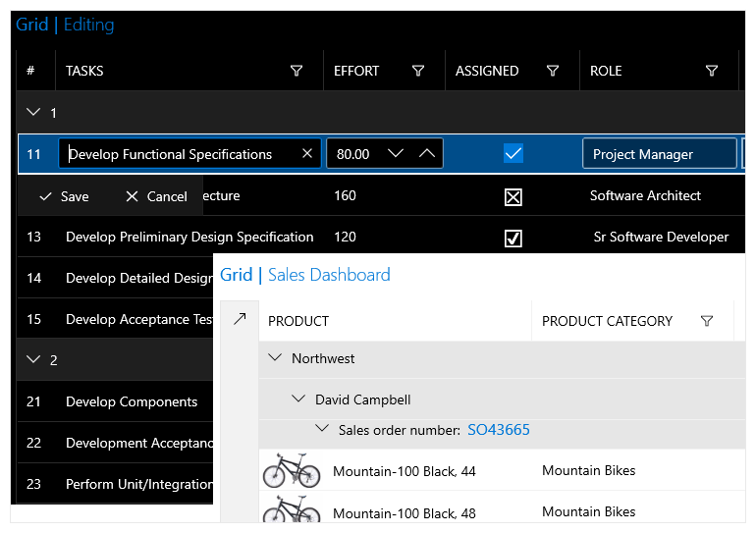756x533 pixels.
Task: Save the edited row
Action: (64, 196)
